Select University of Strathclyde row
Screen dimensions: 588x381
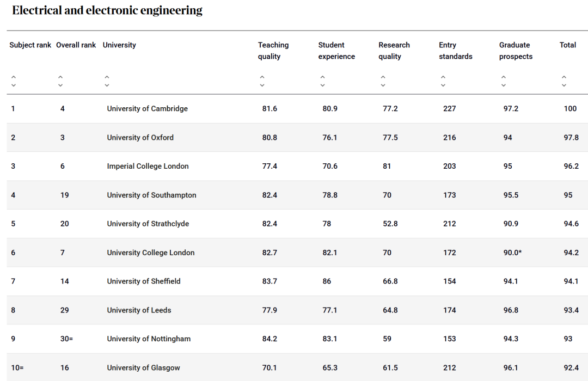(297, 224)
